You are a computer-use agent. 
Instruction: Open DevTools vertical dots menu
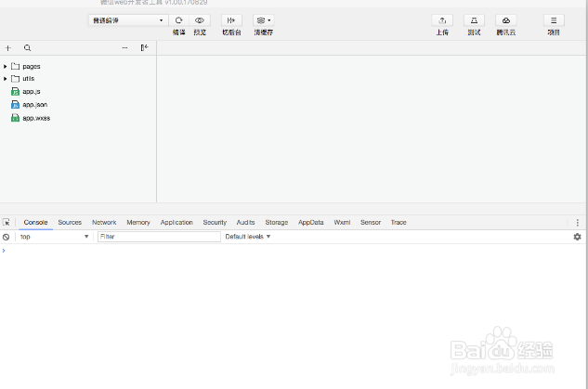(578, 223)
